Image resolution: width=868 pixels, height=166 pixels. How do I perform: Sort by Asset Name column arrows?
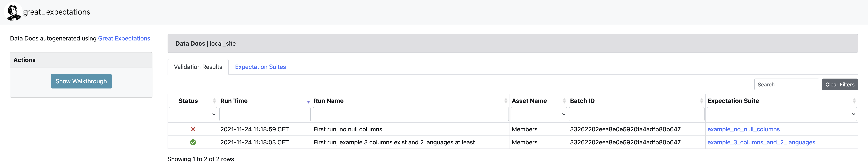click(x=564, y=101)
